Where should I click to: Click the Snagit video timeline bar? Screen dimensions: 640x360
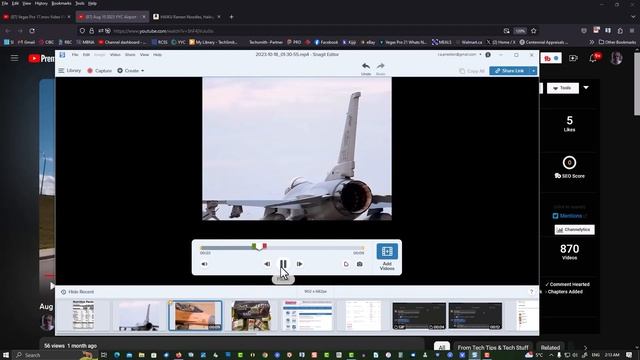[x=282, y=248]
